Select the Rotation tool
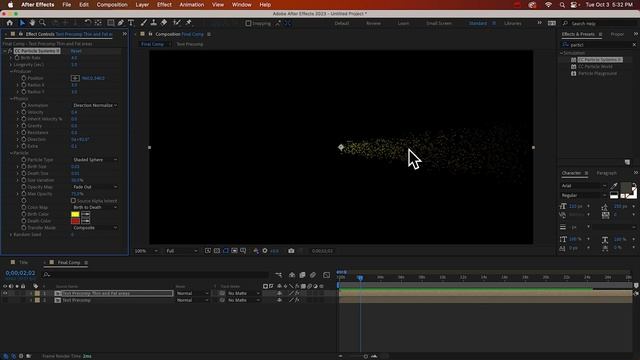Viewport: 640px width, 360px height. tap(88, 23)
